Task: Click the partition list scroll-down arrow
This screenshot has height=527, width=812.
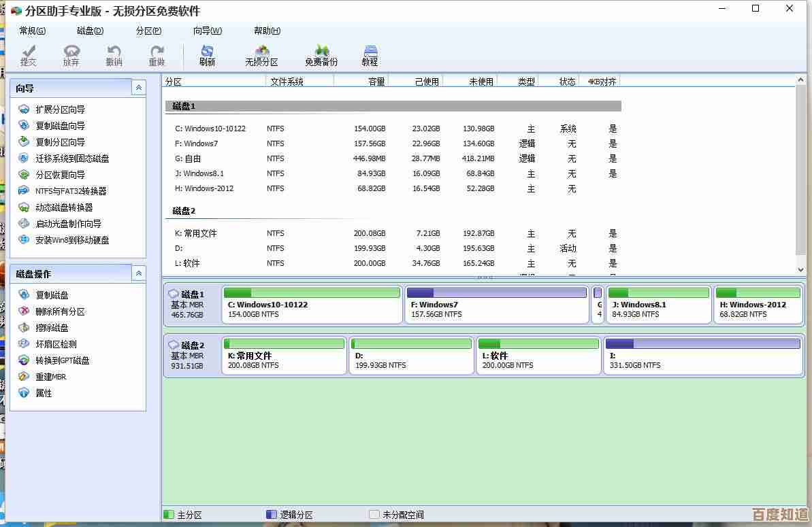Action: point(801,270)
